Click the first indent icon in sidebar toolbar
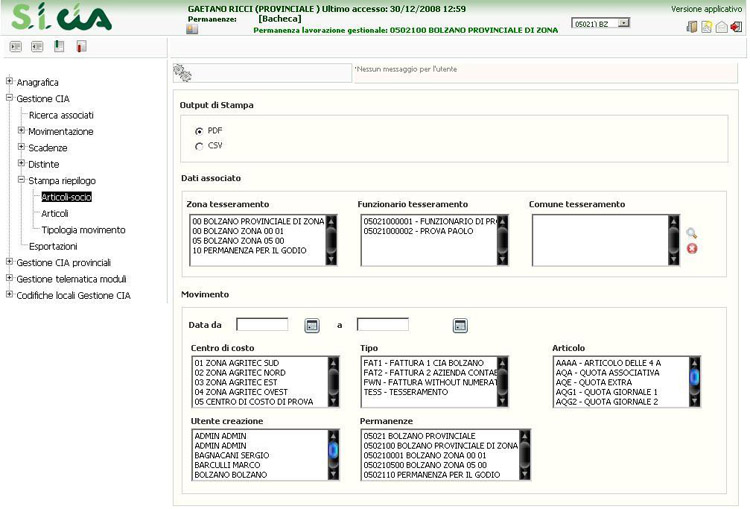750x509 pixels. [16, 46]
